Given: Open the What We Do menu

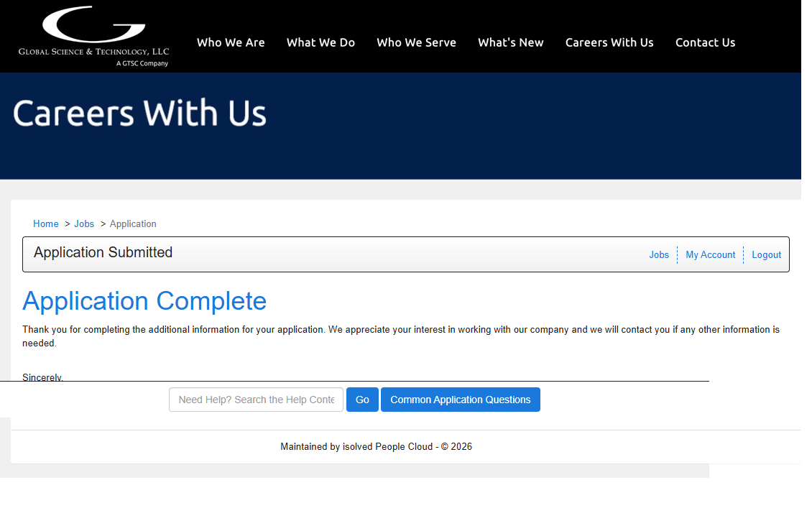Looking at the screenshot, I should (320, 42).
